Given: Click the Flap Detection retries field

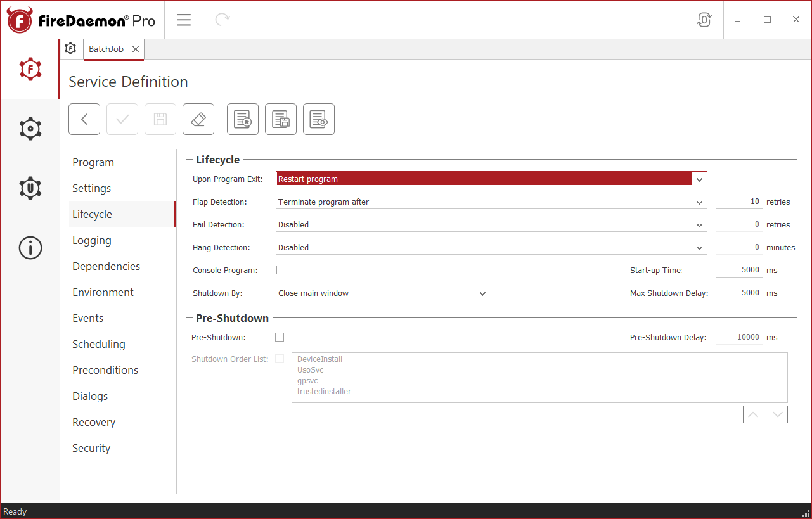Looking at the screenshot, I should (739, 202).
